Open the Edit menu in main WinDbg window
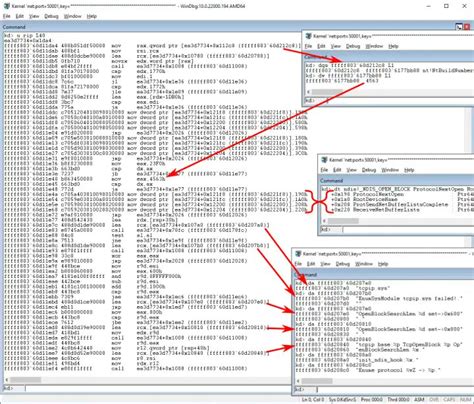474x404 pixels. (x=20, y=16)
